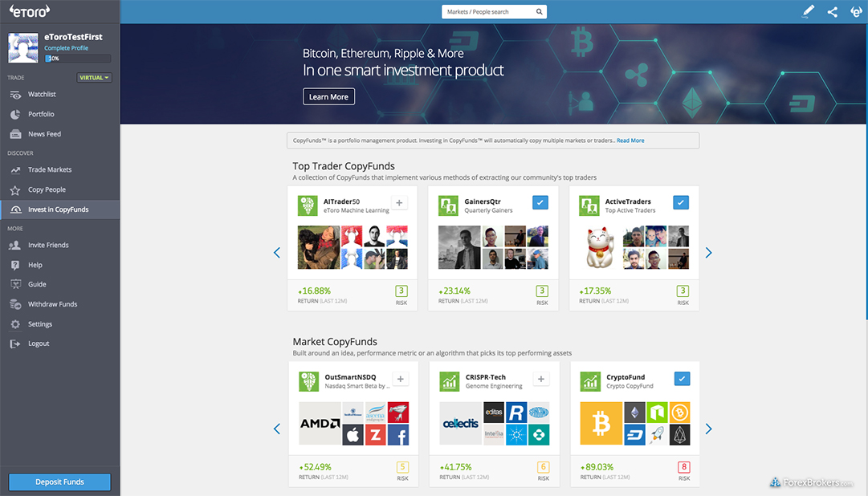Click the +41.75% return on CRISPR-Tech
The height and width of the screenshot is (496, 868).
[x=455, y=467]
